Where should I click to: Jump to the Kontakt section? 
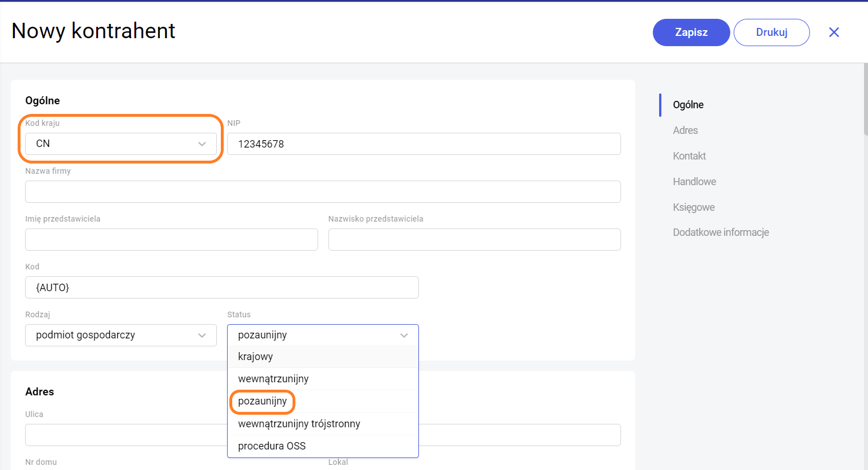689,156
